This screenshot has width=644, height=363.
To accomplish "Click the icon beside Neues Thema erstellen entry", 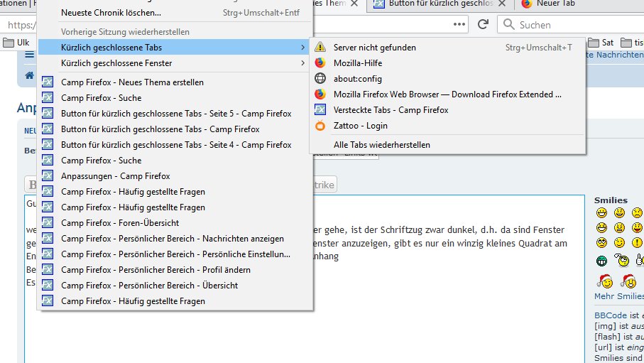I will tap(48, 82).
